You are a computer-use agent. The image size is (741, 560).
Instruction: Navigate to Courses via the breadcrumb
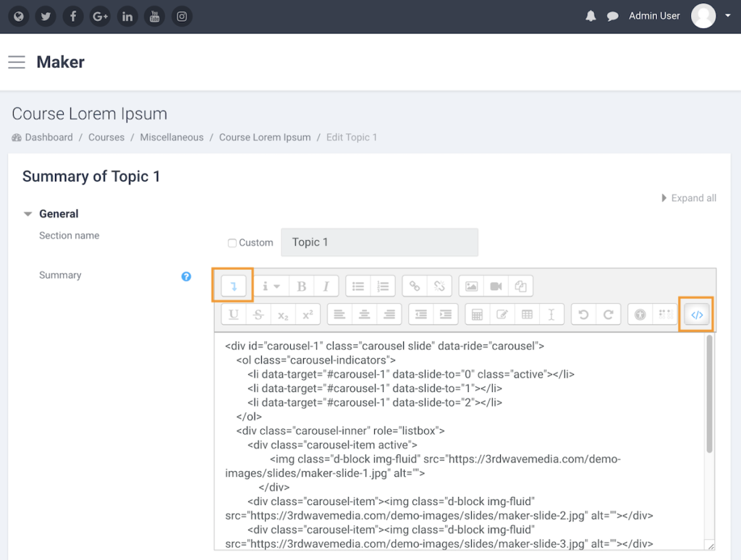(106, 137)
